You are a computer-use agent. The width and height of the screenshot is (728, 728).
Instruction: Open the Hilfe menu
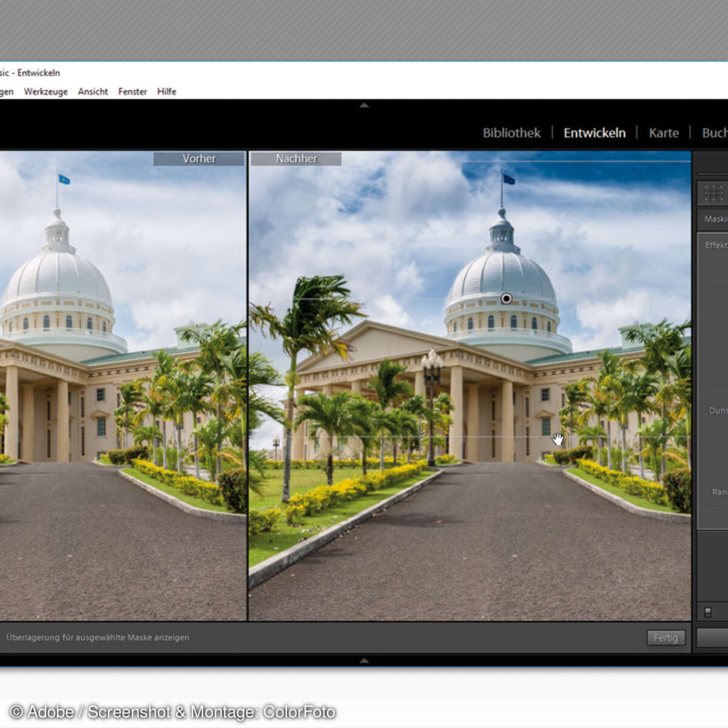point(166,92)
